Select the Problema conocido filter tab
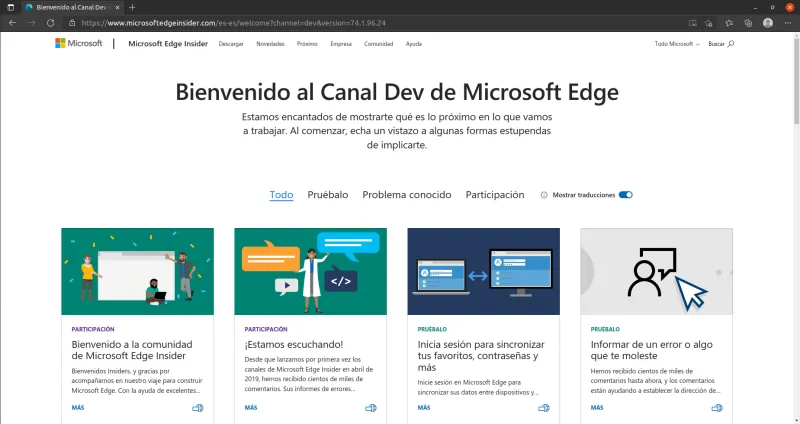 pos(407,195)
